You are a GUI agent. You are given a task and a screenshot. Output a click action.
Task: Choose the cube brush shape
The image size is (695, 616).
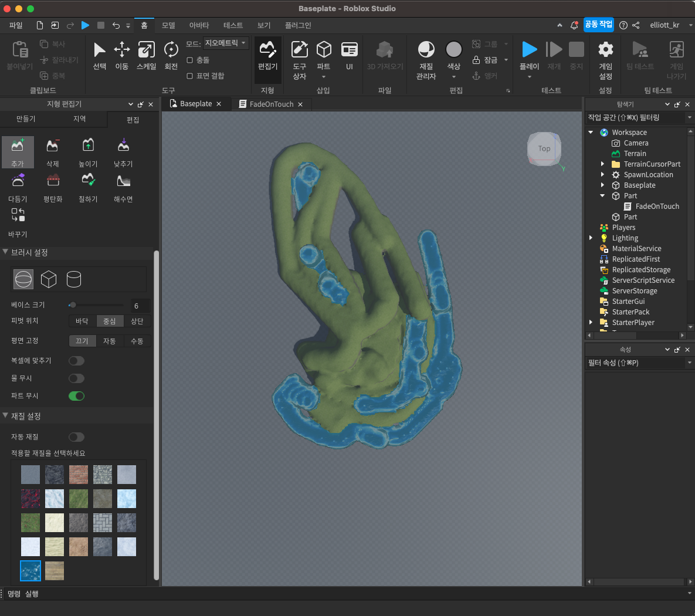[x=48, y=279]
